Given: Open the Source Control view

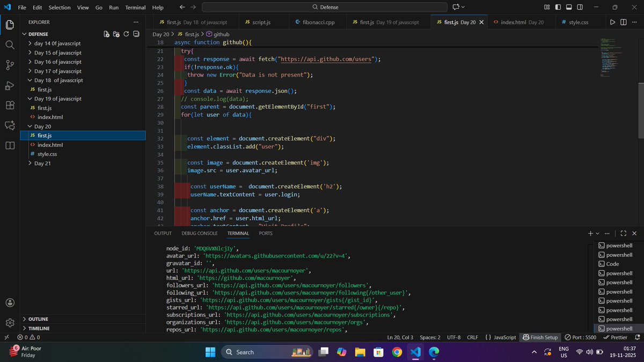Looking at the screenshot, I should point(10,65).
